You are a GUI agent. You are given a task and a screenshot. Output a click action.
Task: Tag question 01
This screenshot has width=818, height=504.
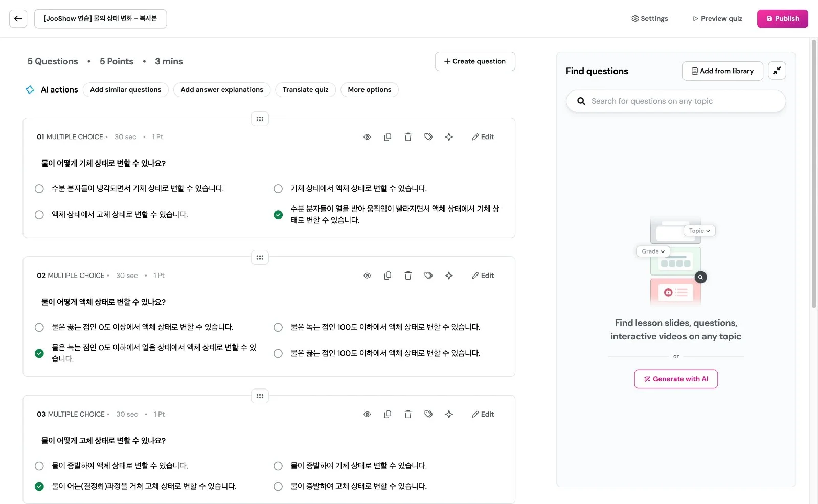tap(428, 137)
